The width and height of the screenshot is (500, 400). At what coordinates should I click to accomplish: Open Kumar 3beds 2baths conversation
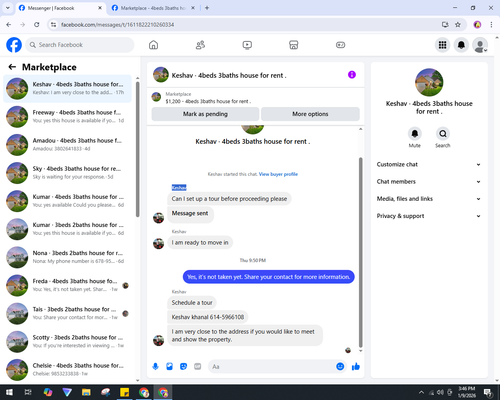click(67, 229)
